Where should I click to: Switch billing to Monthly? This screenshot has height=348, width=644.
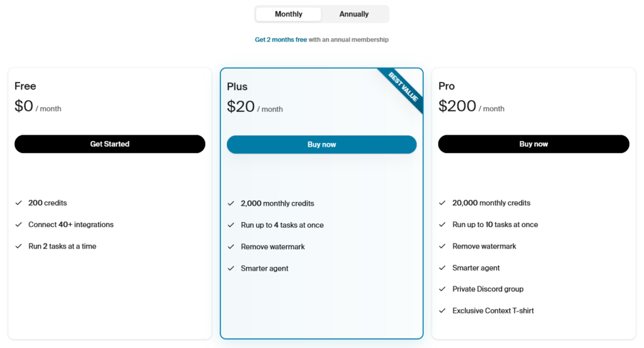click(x=288, y=14)
